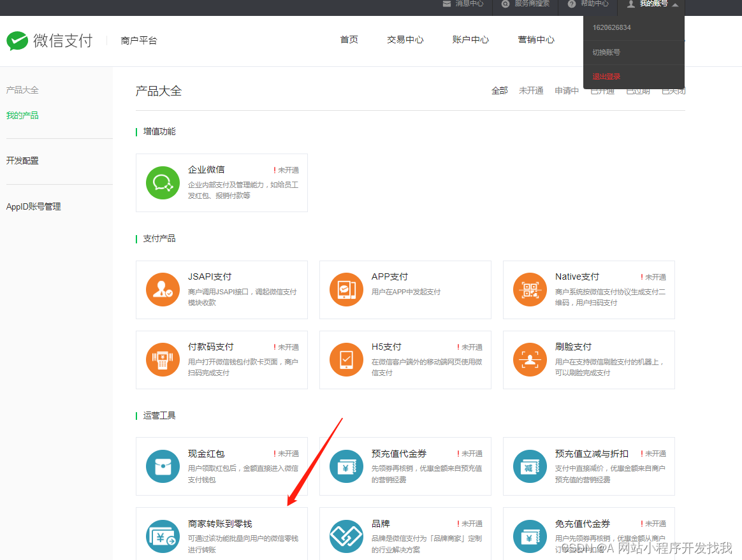Filter products by 未开通
742x560 pixels.
click(x=531, y=90)
